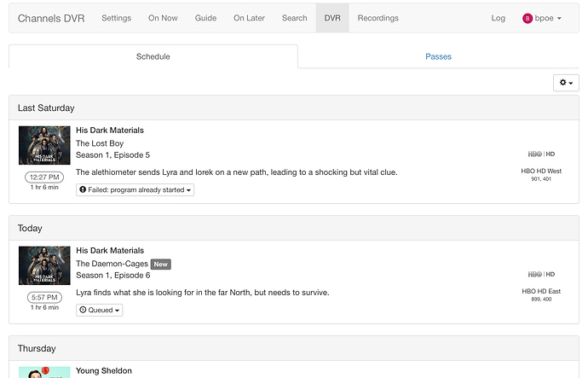Click the New badge on The Daemon-Cages

coord(161,265)
